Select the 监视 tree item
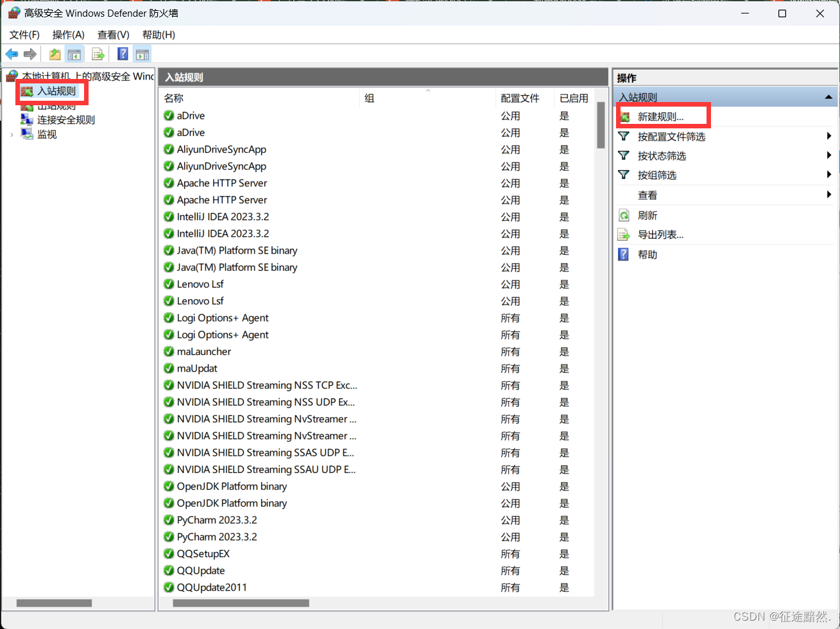This screenshot has height=629, width=840. click(47, 134)
